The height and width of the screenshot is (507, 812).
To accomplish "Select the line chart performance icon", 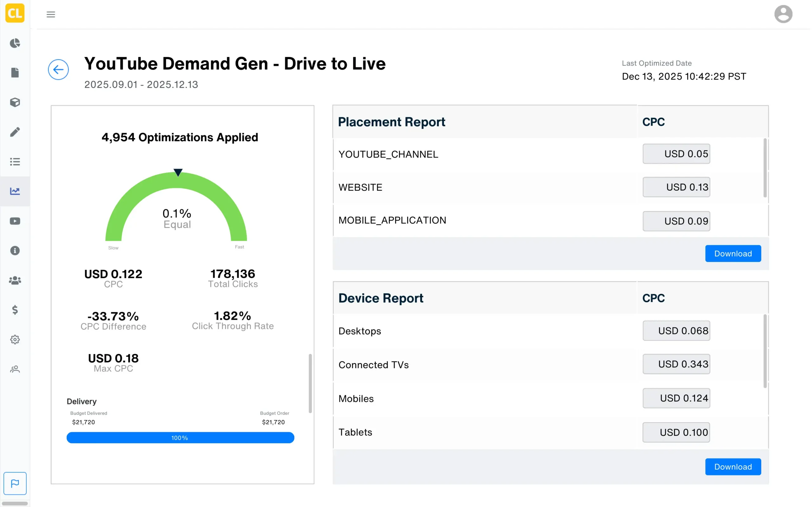I will pos(15,191).
